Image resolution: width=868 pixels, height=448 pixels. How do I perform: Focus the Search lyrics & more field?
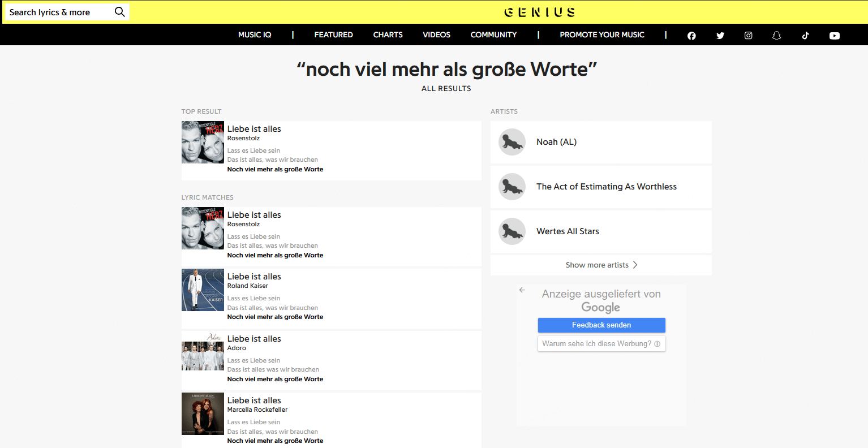(x=59, y=12)
